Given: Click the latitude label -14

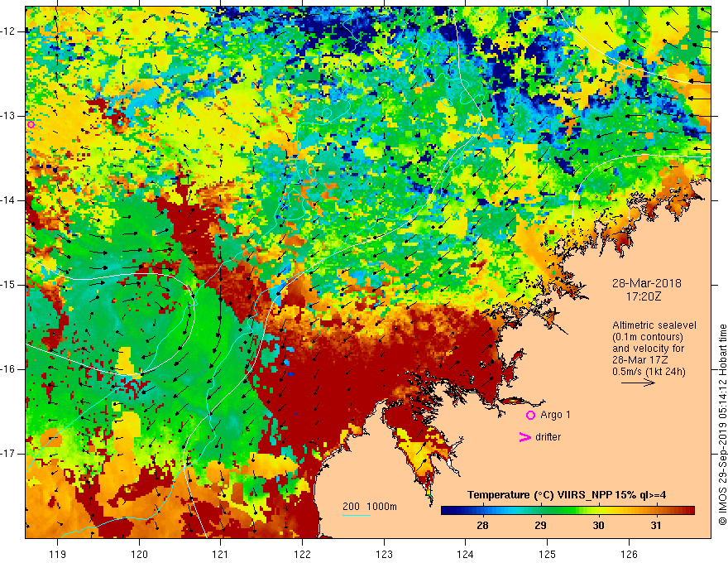Looking at the screenshot, I should pos(8,200).
